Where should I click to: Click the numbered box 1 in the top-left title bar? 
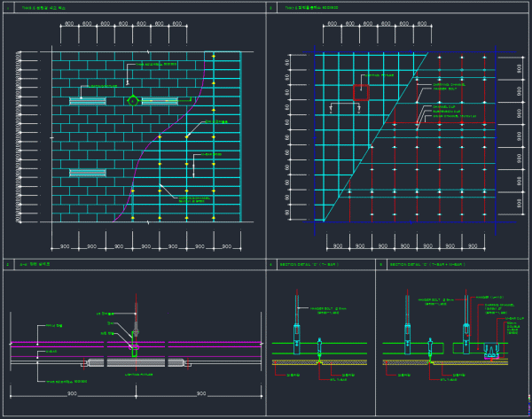tap(9, 7)
